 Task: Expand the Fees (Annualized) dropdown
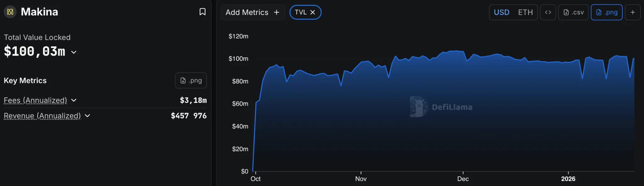click(74, 100)
